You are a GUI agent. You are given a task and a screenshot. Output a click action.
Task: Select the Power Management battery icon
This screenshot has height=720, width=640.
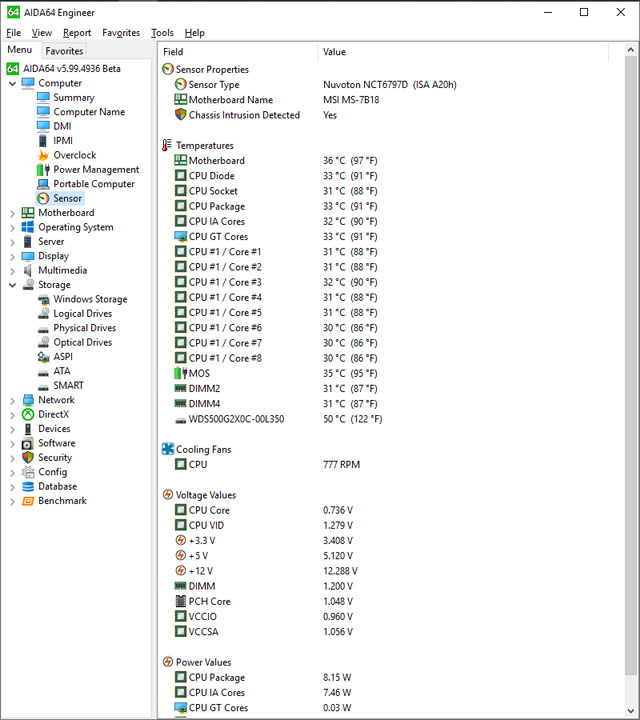pos(43,169)
